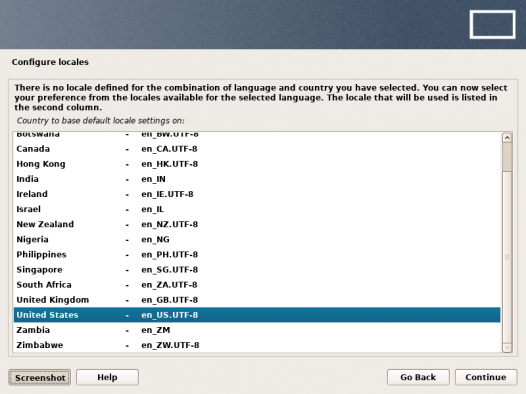Screen dimensions: 526x394
Task: Pick Philippines en_PH.UTF-8 locale
Action: (257, 255)
